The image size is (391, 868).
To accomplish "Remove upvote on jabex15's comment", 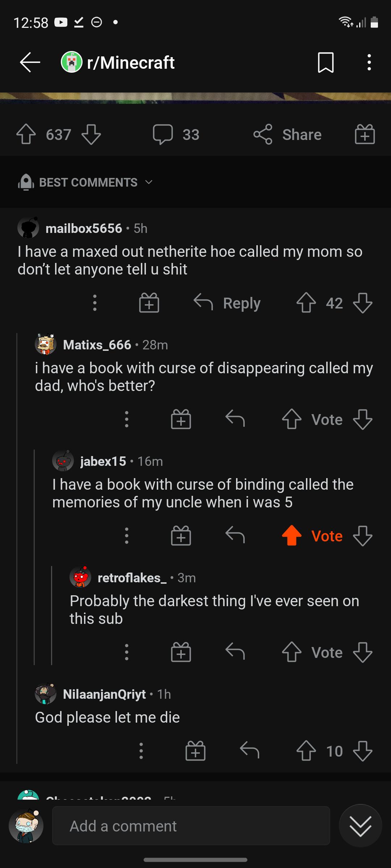I will pyautogui.click(x=292, y=536).
